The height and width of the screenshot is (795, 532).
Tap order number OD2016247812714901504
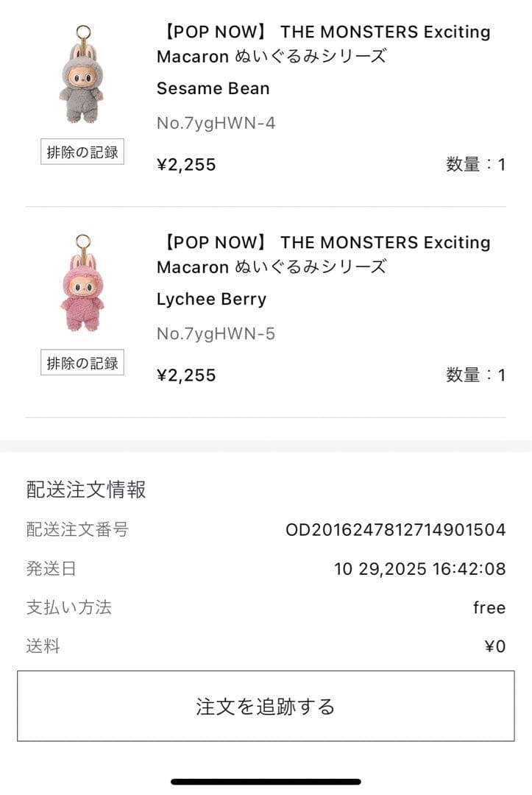point(395,529)
